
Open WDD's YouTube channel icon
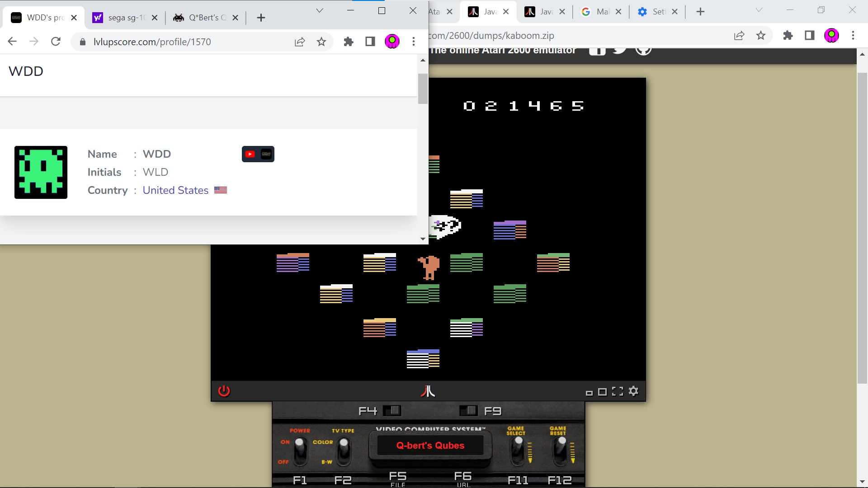(250, 154)
